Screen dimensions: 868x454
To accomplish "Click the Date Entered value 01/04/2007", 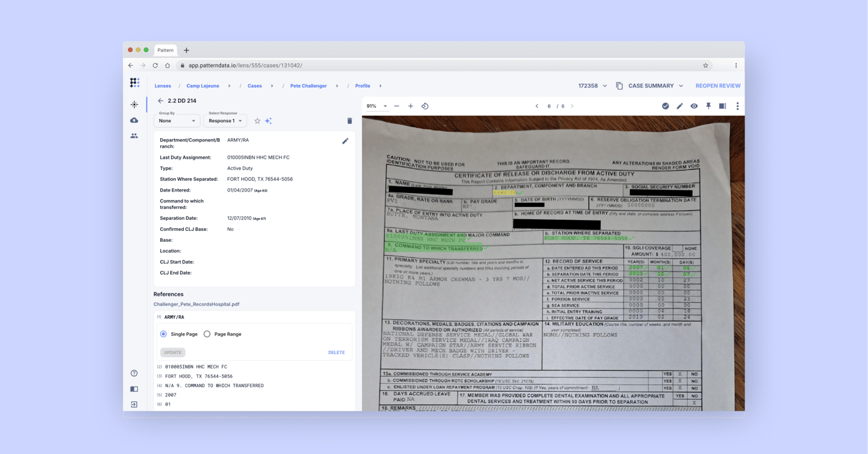I will [x=239, y=190].
